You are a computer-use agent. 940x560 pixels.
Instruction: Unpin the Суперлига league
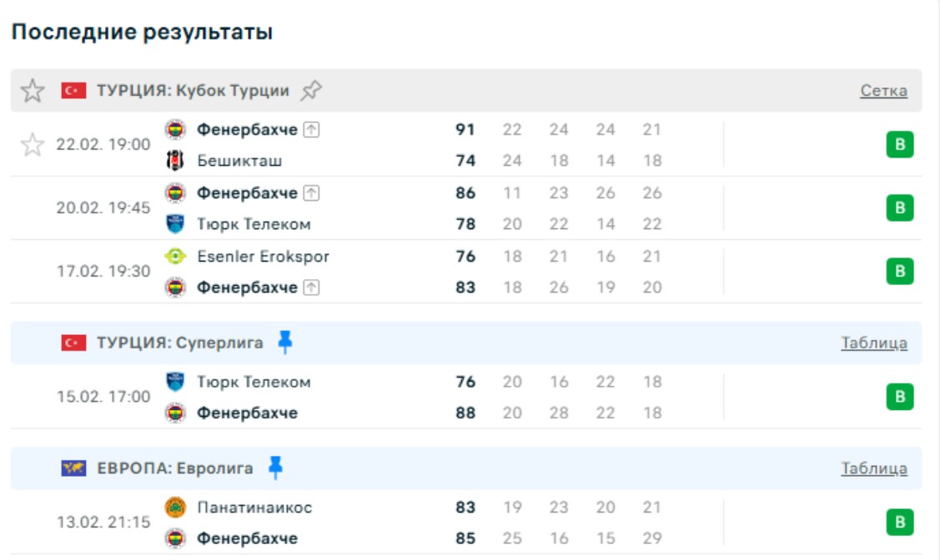tap(285, 342)
